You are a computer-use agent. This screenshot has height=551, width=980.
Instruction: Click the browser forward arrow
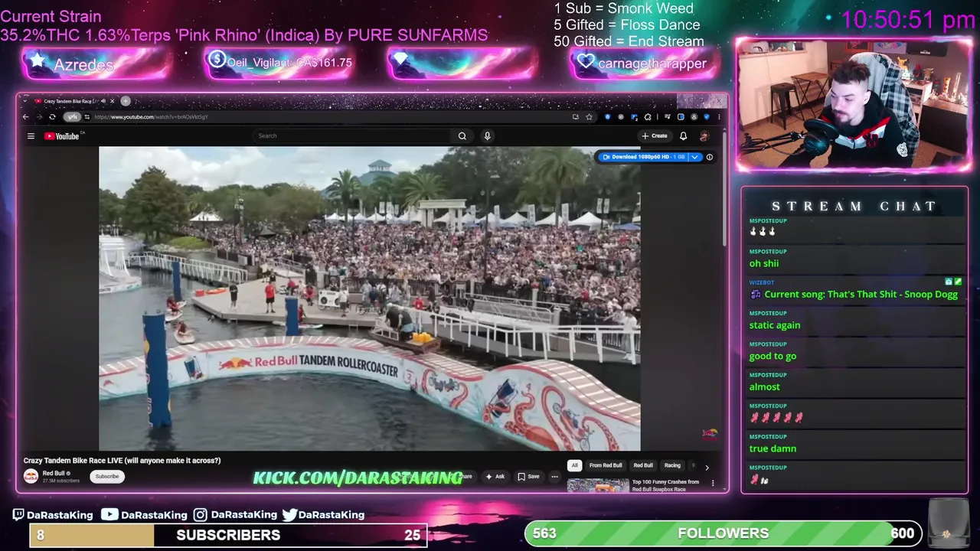pos(39,116)
